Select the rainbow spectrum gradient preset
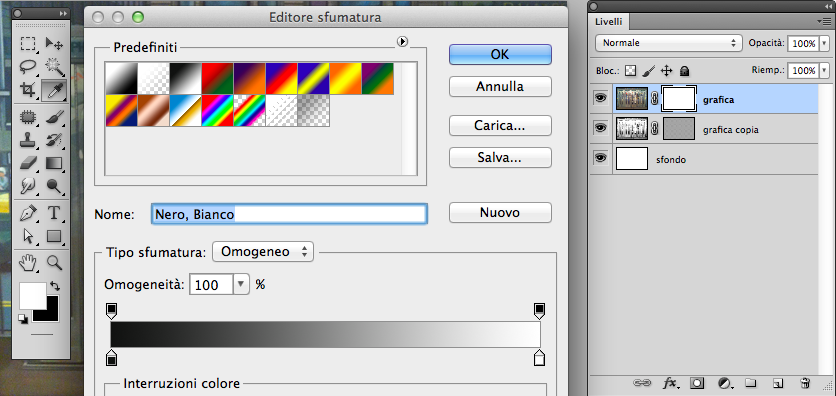Viewport: 836px width, 396px height. click(218, 111)
